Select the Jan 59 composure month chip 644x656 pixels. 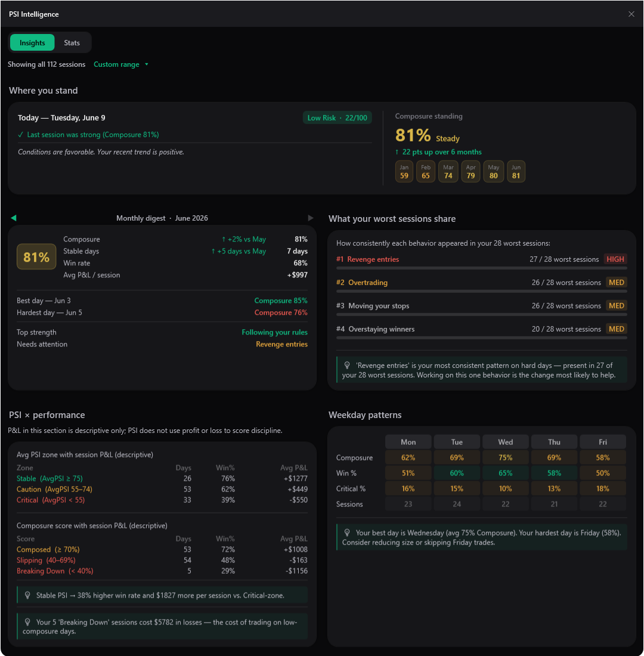point(404,172)
